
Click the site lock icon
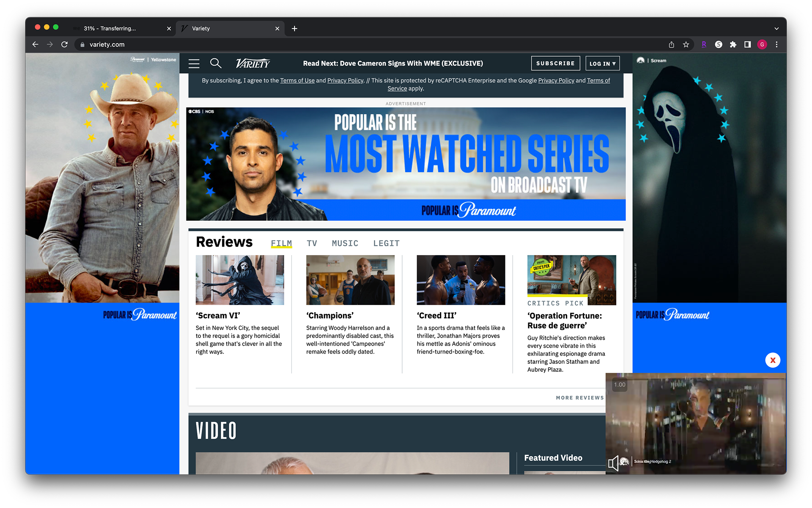[82, 44]
